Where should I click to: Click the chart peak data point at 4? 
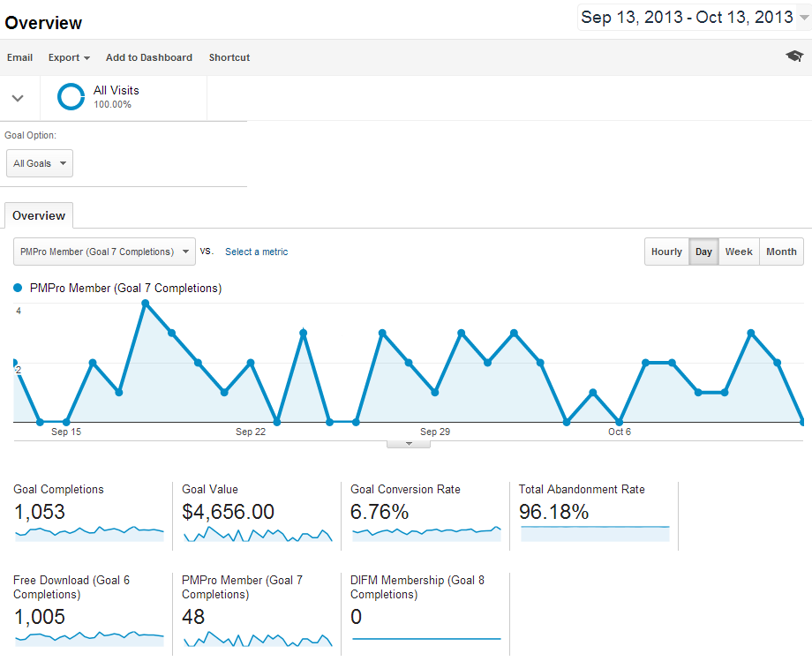[x=146, y=304]
